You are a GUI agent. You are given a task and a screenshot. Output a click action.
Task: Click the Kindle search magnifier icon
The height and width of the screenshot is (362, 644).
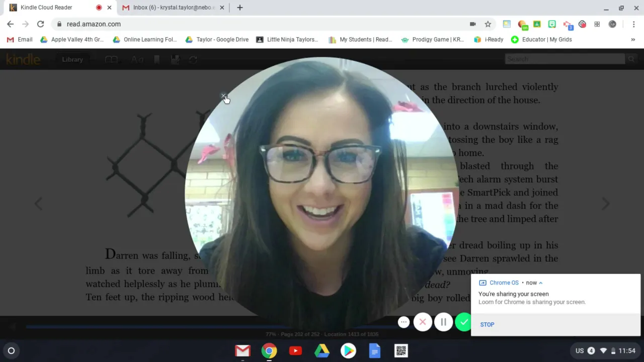(x=631, y=59)
